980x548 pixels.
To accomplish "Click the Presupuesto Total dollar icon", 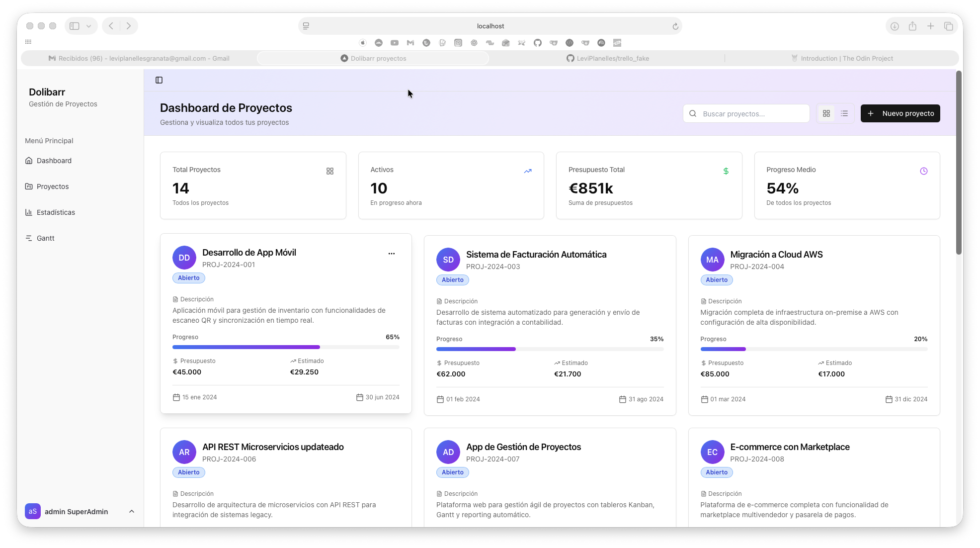I will [726, 171].
